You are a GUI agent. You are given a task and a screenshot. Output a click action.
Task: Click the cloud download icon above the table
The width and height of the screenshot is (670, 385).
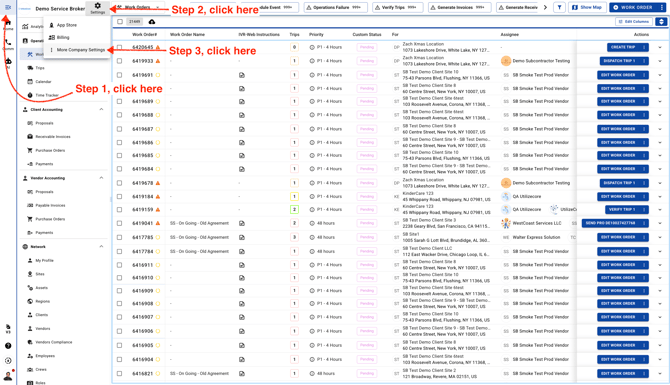tap(152, 22)
